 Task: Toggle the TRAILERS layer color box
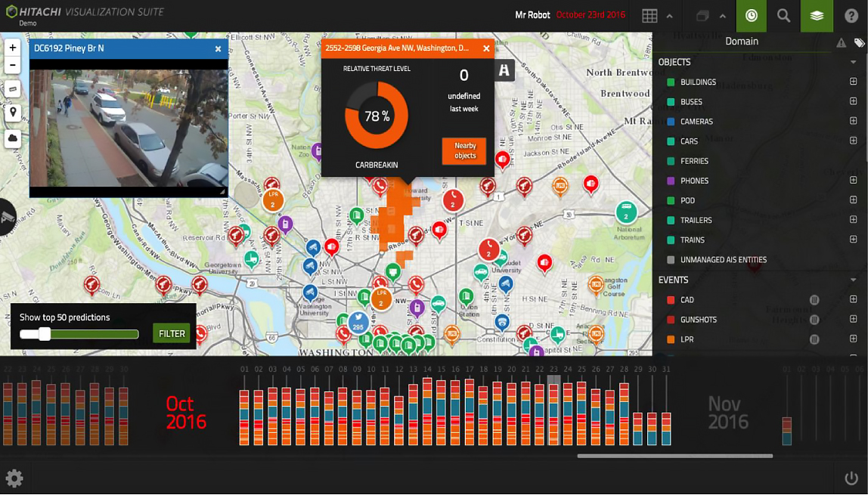(x=671, y=220)
